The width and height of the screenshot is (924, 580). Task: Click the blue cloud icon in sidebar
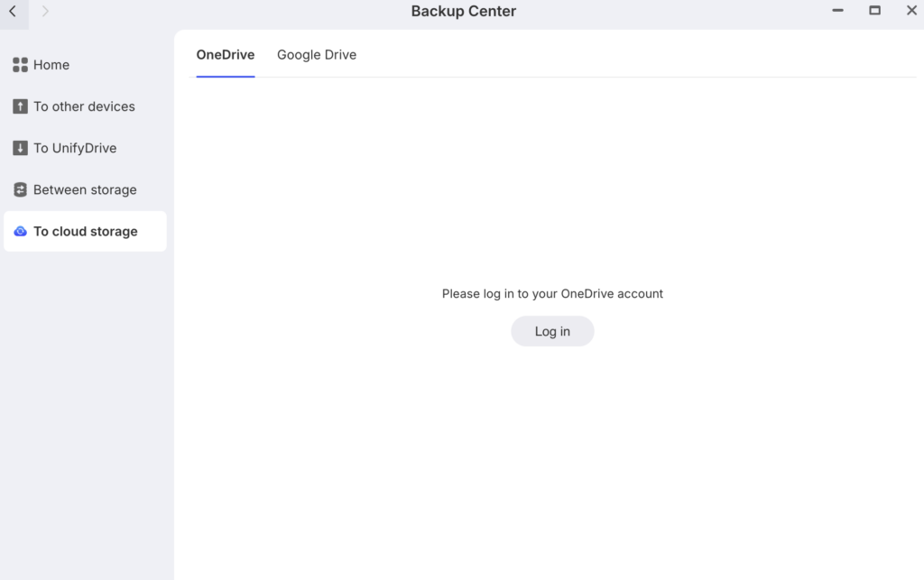tap(20, 232)
